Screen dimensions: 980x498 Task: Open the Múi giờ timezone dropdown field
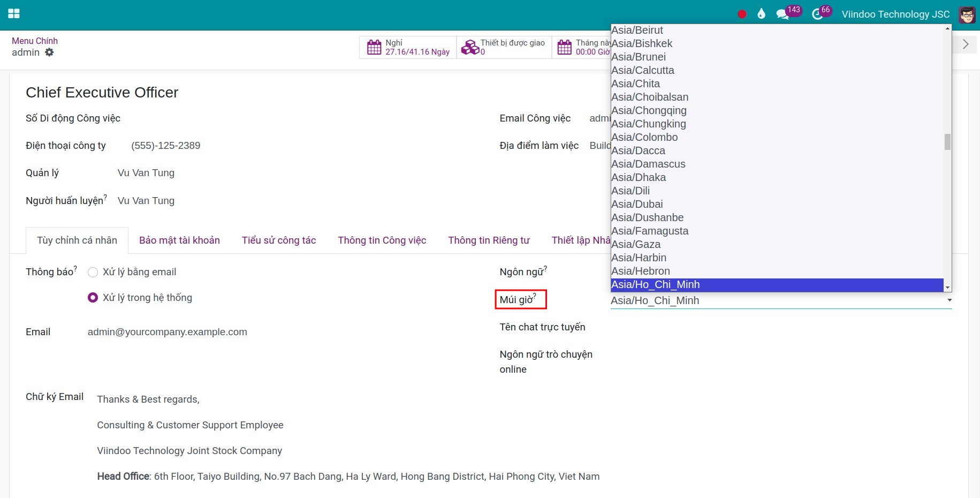pyautogui.click(x=781, y=301)
